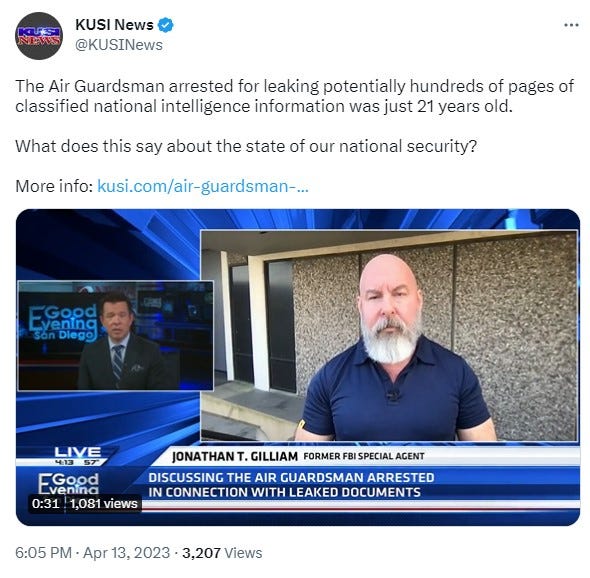The image size is (590, 578).
Task: Click the news anchor inset in video
Action: [116, 336]
